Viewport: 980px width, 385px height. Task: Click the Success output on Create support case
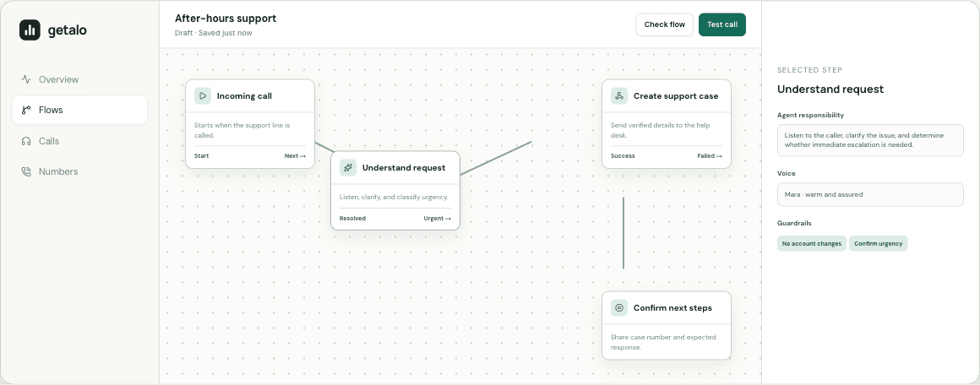623,155
